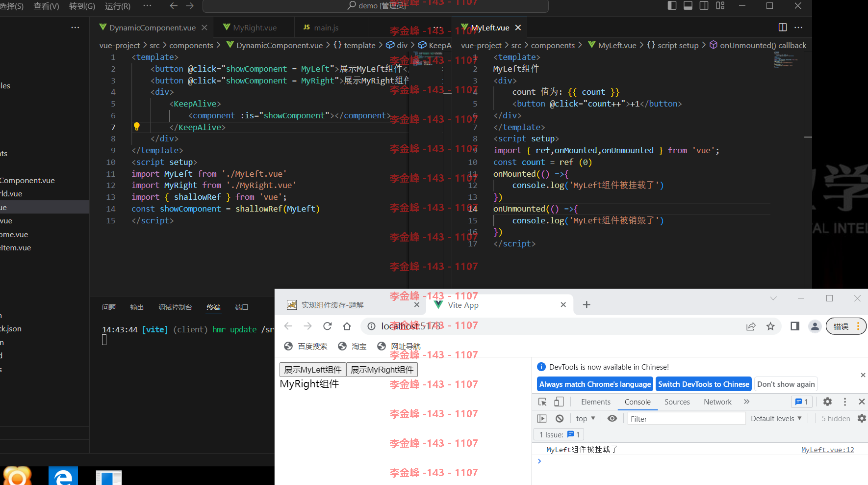This screenshot has width=868, height=485.
Task: Open the 查看(V) menu
Action: (46, 6)
